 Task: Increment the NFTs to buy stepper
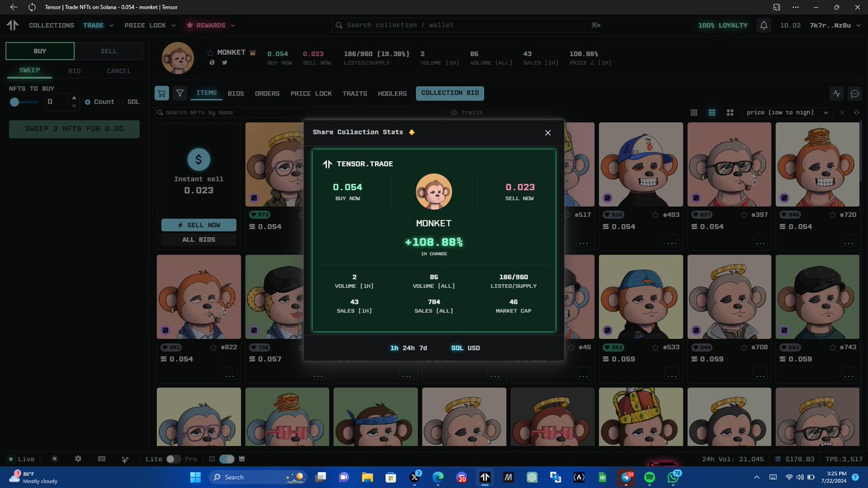pos(73,98)
